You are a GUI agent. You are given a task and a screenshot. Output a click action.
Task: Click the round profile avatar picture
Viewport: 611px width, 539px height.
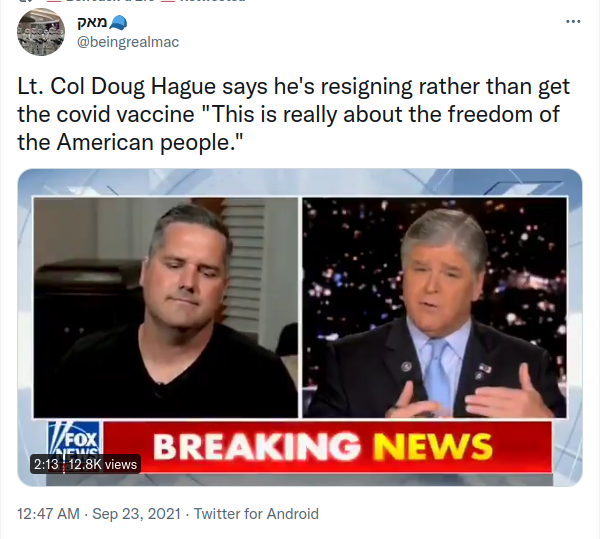[x=41, y=32]
